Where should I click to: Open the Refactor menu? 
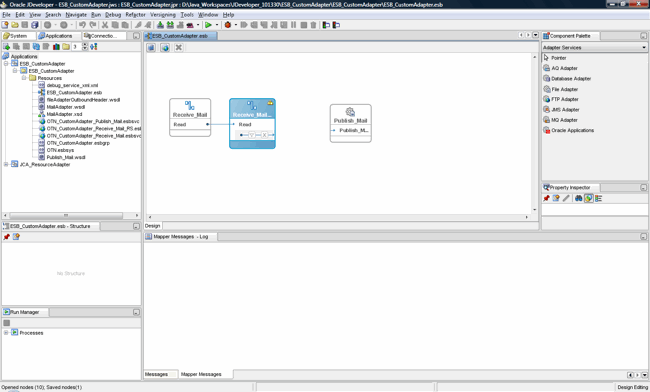(x=136, y=15)
